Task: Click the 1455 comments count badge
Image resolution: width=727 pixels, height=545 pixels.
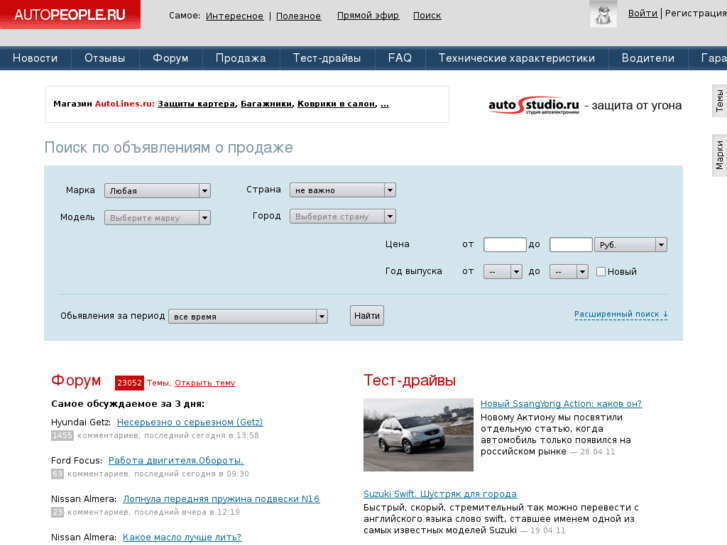Action: click(x=62, y=435)
